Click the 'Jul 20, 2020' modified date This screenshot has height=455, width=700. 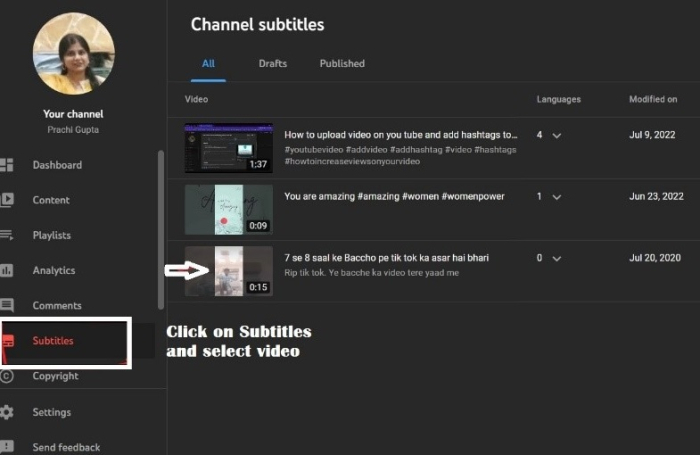point(655,258)
